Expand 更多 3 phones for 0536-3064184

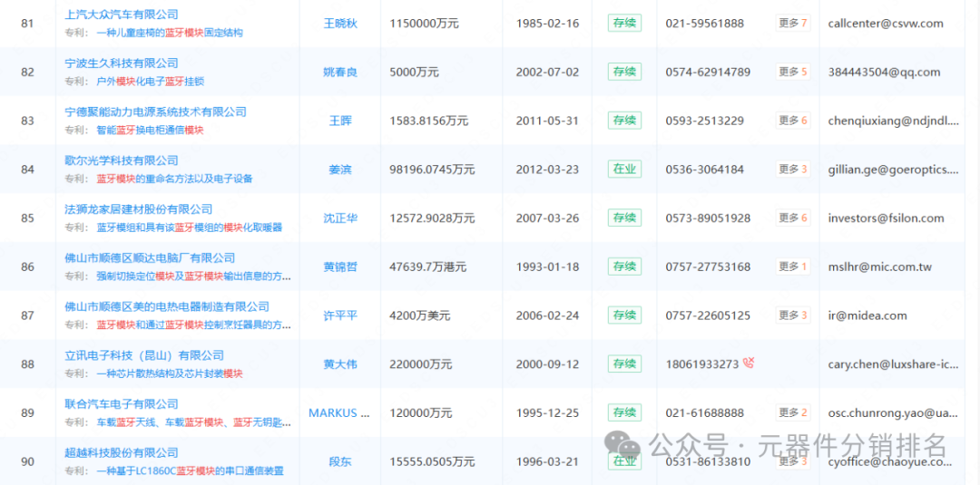(x=793, y=169)
